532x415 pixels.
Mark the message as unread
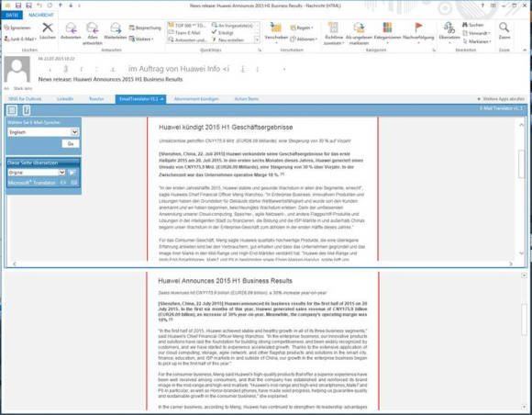pyautogui.click(x=359, y=28)
